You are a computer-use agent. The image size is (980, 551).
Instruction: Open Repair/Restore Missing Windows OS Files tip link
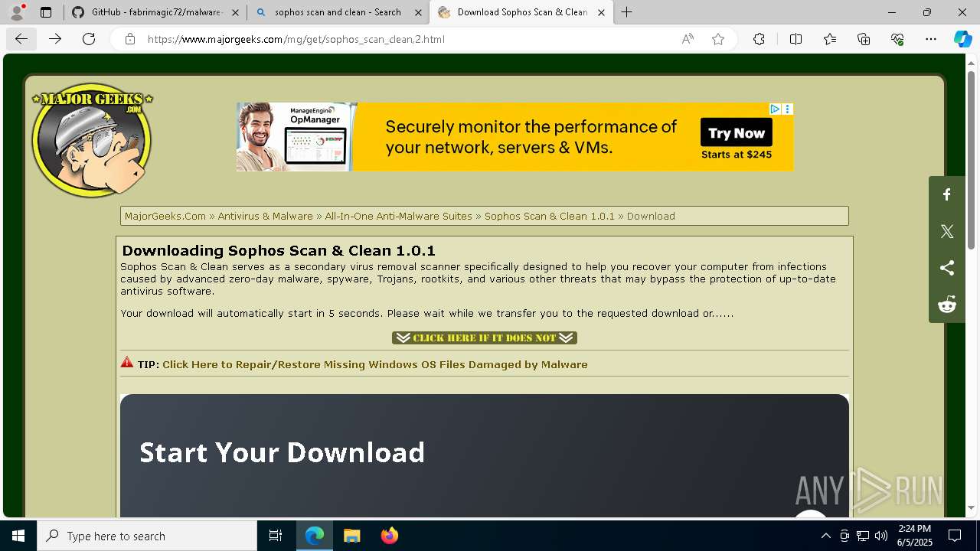374,364
